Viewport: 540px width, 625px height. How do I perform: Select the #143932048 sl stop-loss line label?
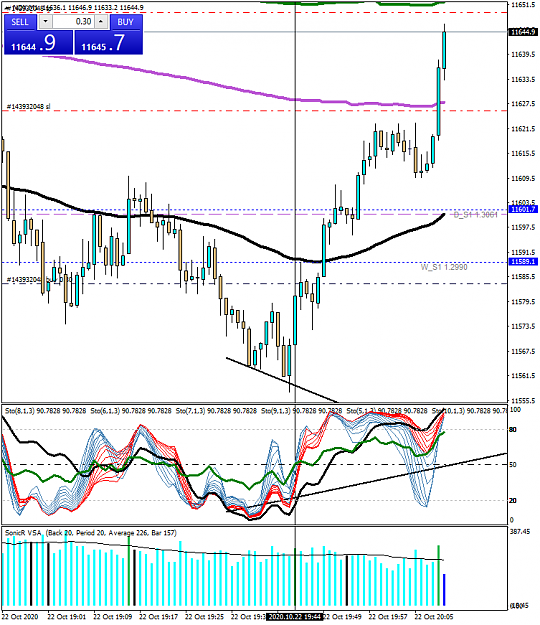click(29, 107)
